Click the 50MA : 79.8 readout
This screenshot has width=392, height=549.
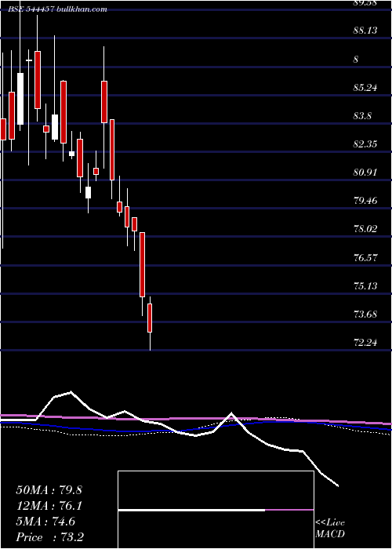tap(49, 490)
